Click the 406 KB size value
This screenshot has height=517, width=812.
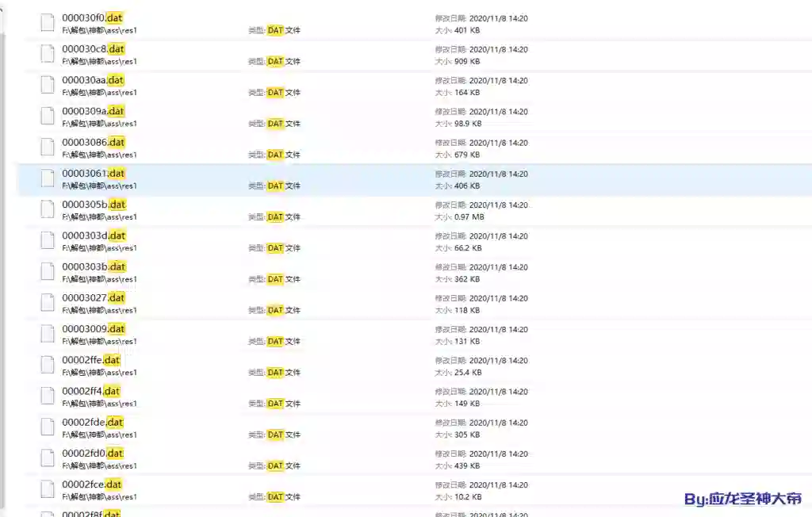(x=467, y=186)
